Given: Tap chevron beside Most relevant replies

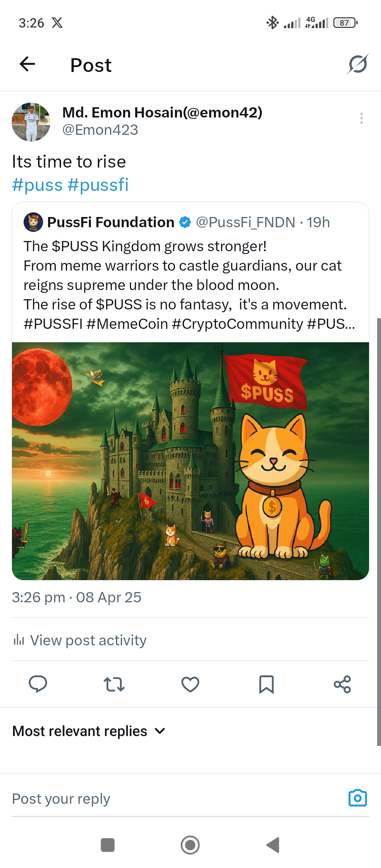Looking at the screenshot, I should (160, 731).
